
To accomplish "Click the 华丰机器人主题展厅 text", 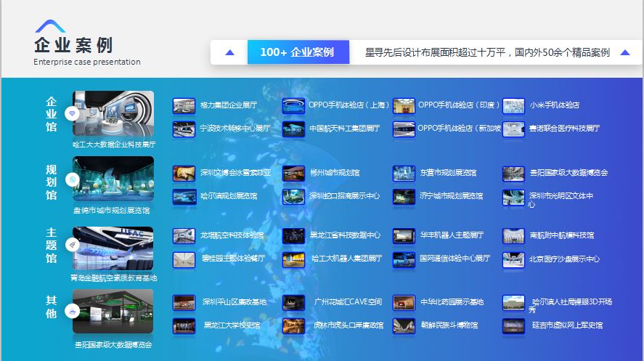I will [452, 235].
